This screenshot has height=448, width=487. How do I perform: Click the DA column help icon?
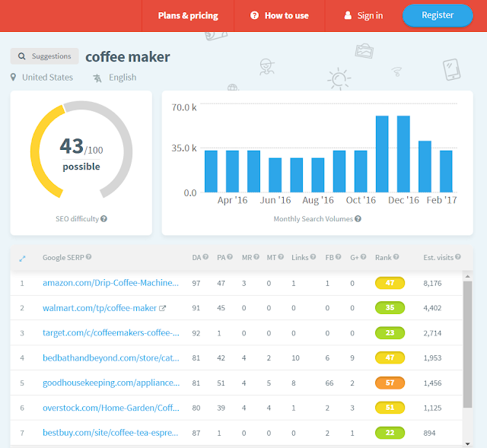205,257
